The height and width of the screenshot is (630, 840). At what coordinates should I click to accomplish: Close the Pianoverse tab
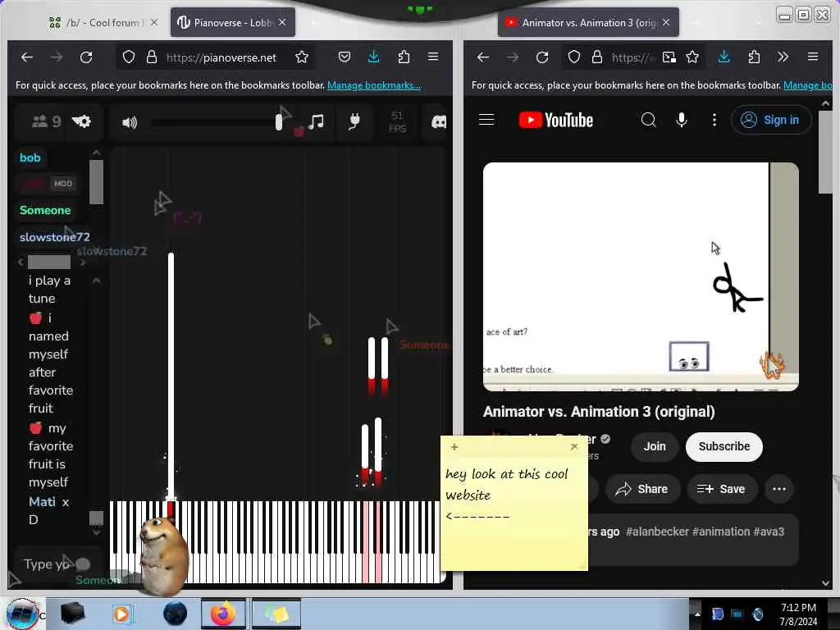pyautogui.click(x=282, y=22)
